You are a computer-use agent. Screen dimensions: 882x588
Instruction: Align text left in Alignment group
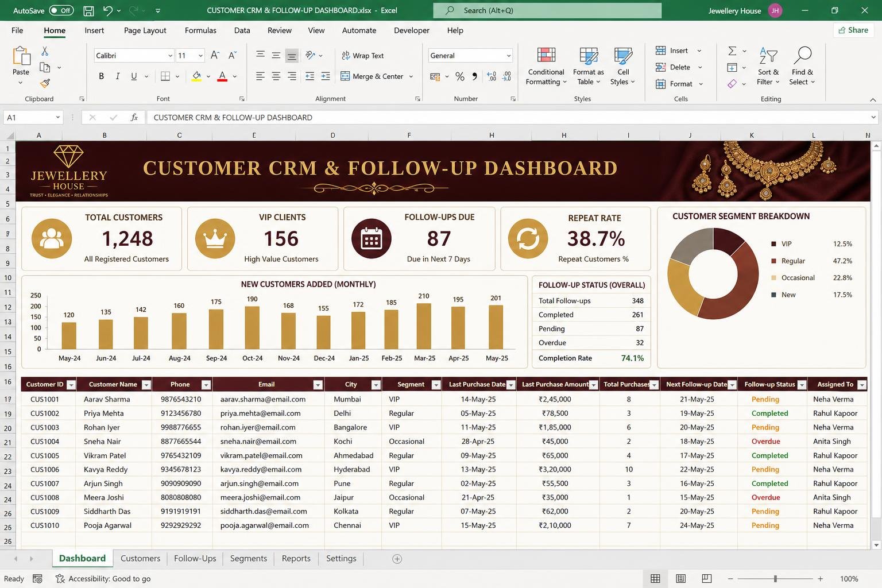click(x=260, y=76)
